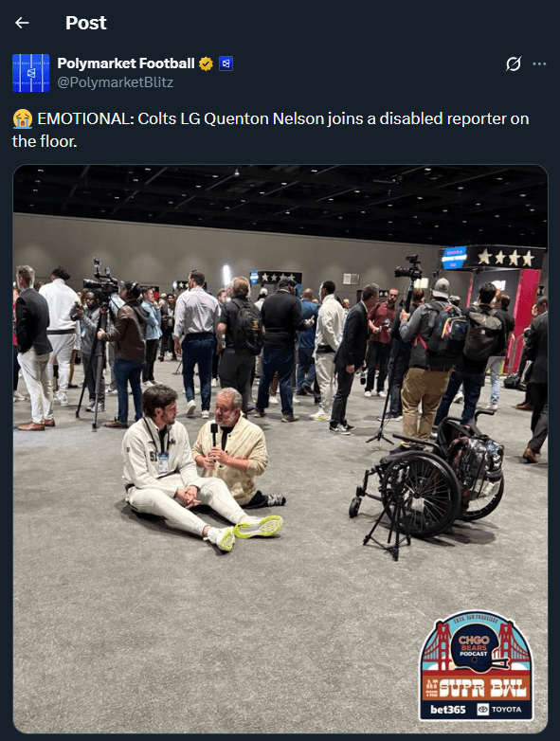Click the Polymarket Football profile avatar
Screen dimensions: 560x741
pos(31,73)
